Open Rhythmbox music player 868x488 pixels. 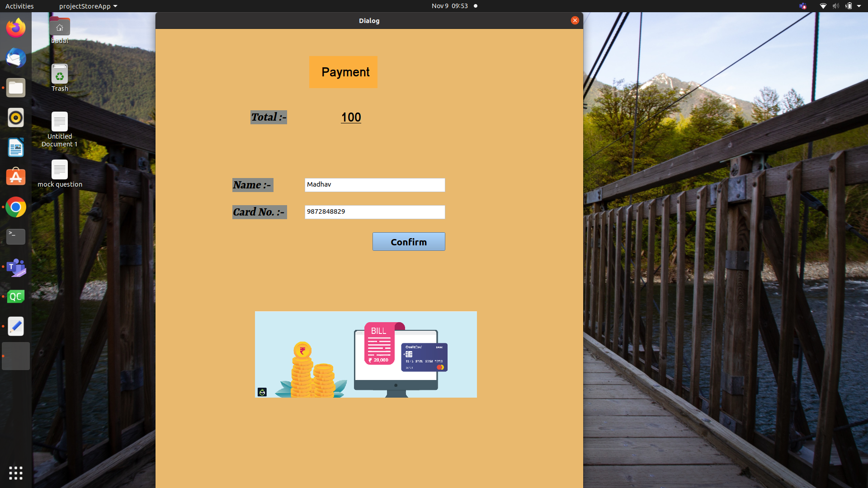[x=16, y=117]
